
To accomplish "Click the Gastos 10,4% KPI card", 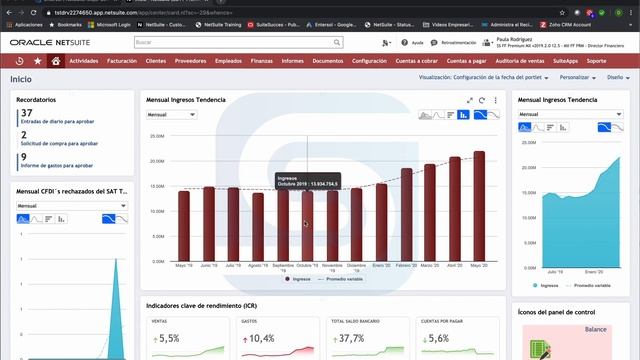I will [x=278, y=338].
